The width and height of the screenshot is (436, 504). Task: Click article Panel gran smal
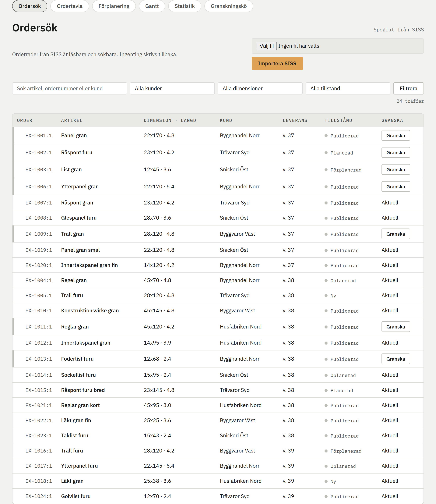pyautogui.click(x=80, y=250)
